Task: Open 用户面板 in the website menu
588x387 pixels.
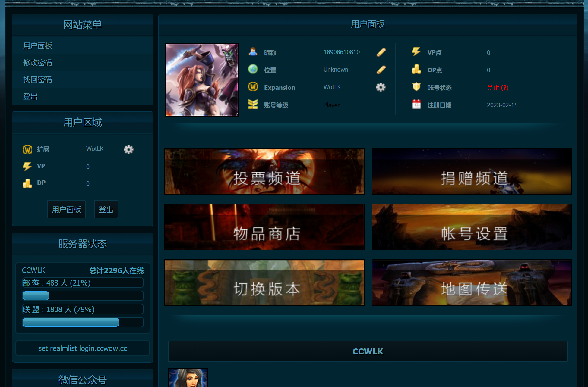Action: 38,46
